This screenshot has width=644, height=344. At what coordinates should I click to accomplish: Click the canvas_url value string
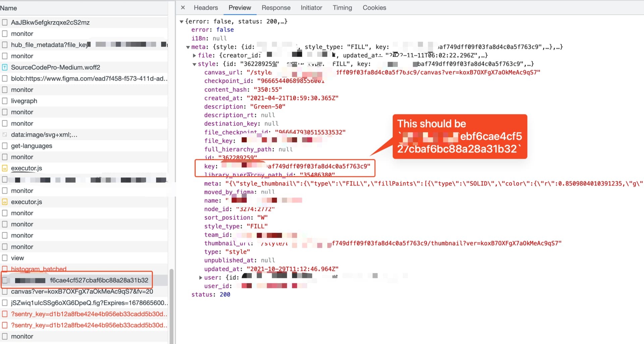click(x=393, y=72)
